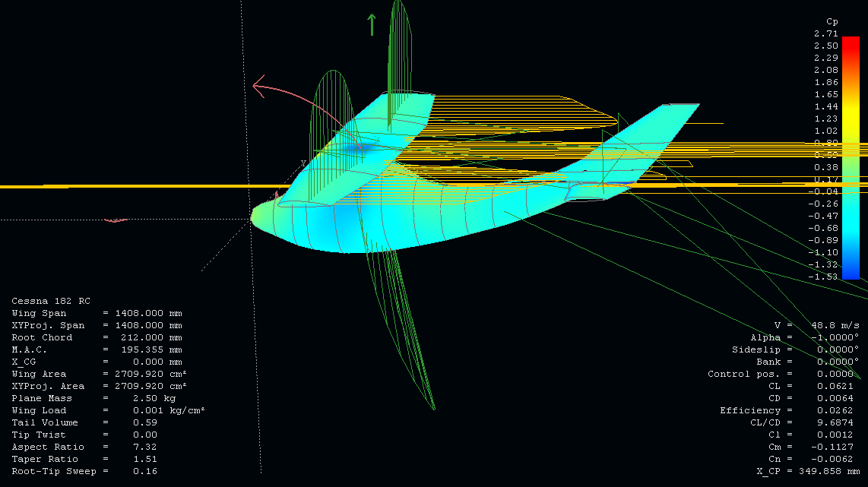
Task: Select the Root-Tip Sweep value 0.16
Action: 145,472
